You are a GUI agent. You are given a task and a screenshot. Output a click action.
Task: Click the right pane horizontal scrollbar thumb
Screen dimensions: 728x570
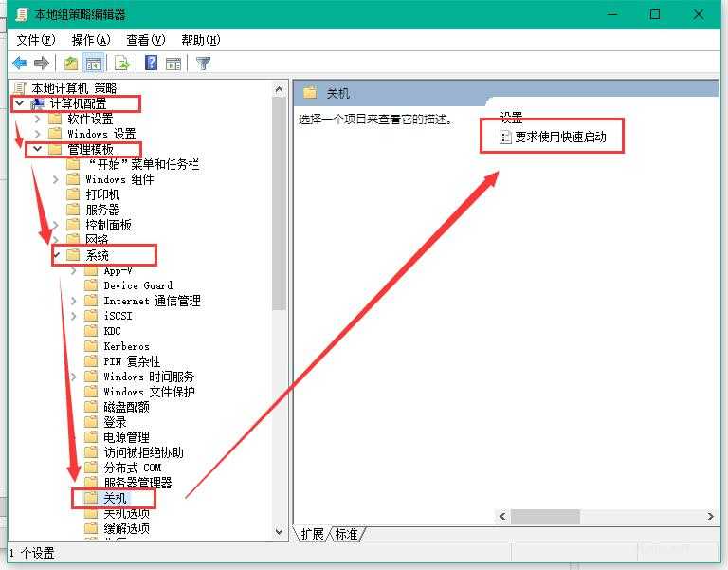point(545,516)
